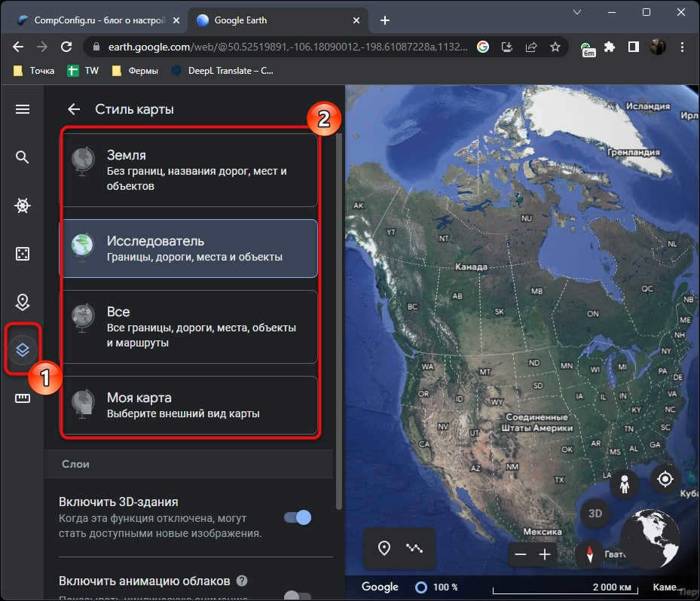Open the Фермы bookmarks folder

point(135,71)
